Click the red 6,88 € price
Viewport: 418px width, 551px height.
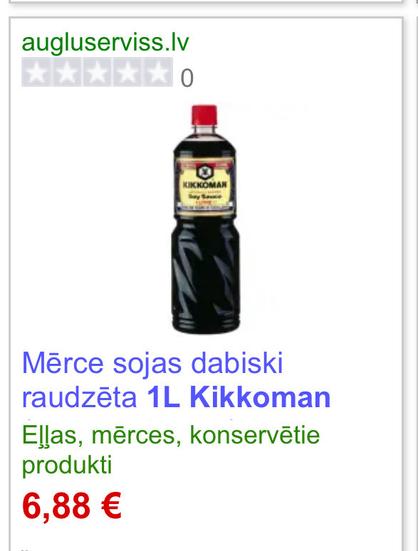pos(72,506)
